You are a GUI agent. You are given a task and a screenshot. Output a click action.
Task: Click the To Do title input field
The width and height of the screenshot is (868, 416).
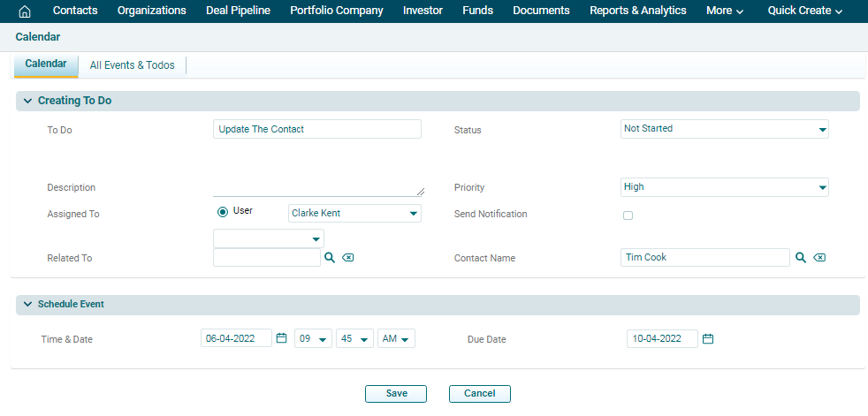point(317,129)
